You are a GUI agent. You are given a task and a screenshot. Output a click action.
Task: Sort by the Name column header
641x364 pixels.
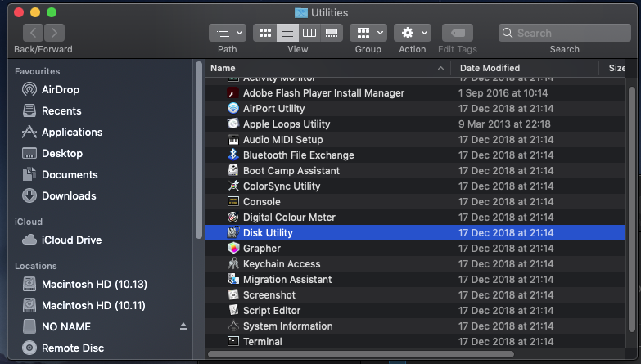(327, 68)
